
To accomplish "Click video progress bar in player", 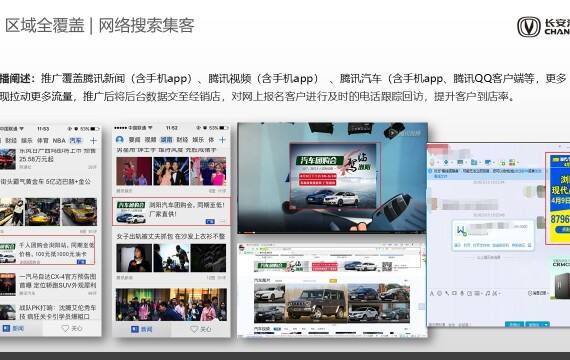I will [x=332, y=232].
